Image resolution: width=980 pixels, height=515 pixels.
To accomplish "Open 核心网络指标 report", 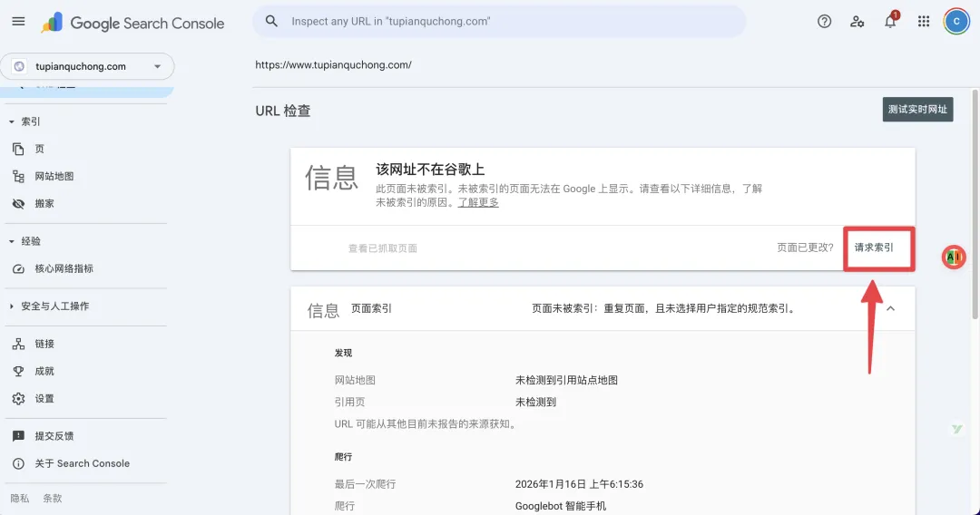I will (x=64, y=268).
